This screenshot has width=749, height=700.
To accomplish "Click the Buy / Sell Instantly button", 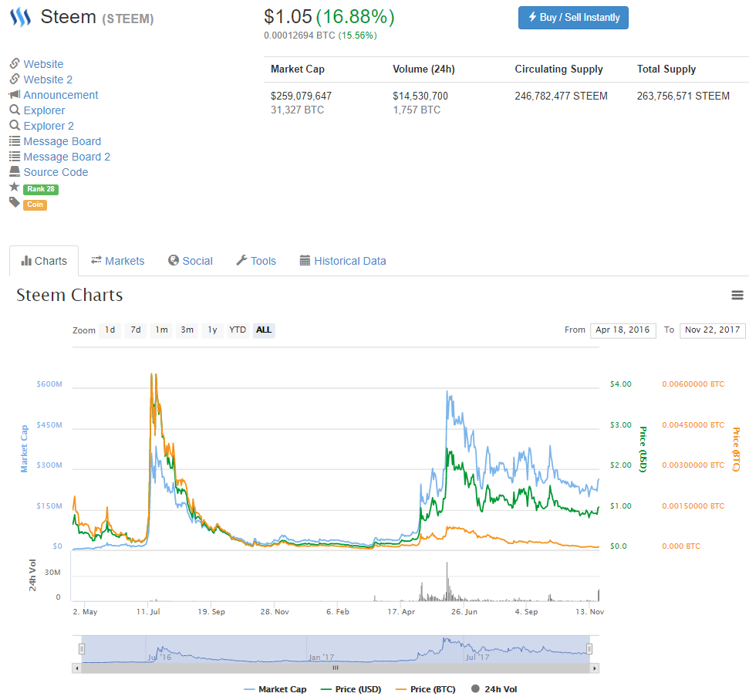I will [573, 18].
